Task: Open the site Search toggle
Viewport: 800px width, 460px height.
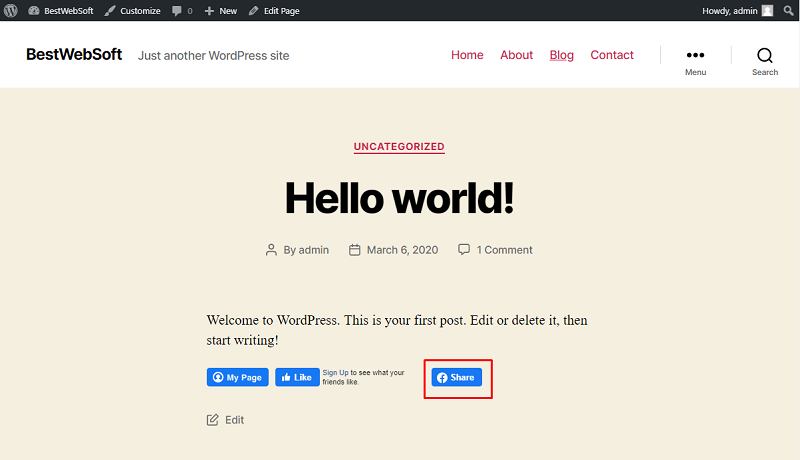Action: tap(765, 62)
